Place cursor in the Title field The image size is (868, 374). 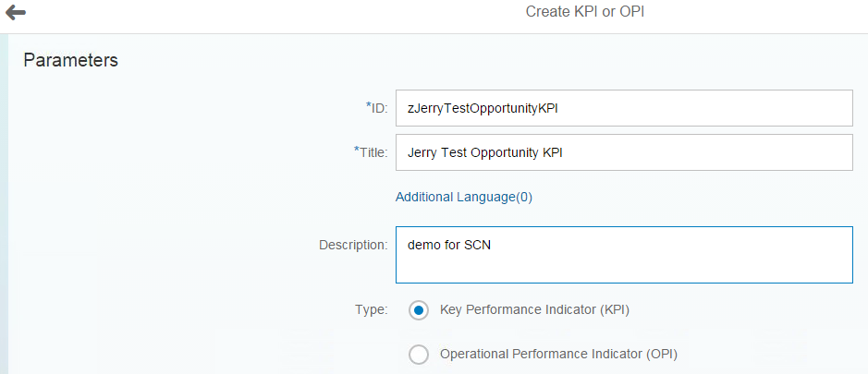coord(624,152)
